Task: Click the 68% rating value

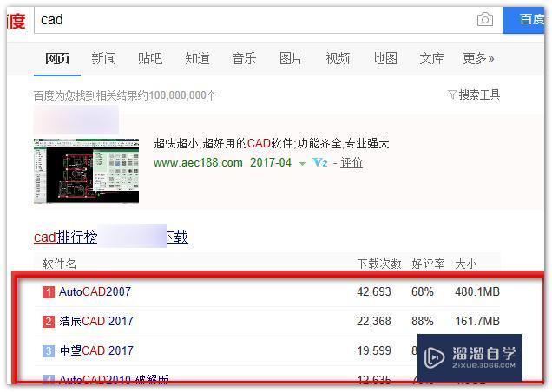Action: [x=423, y=291]
